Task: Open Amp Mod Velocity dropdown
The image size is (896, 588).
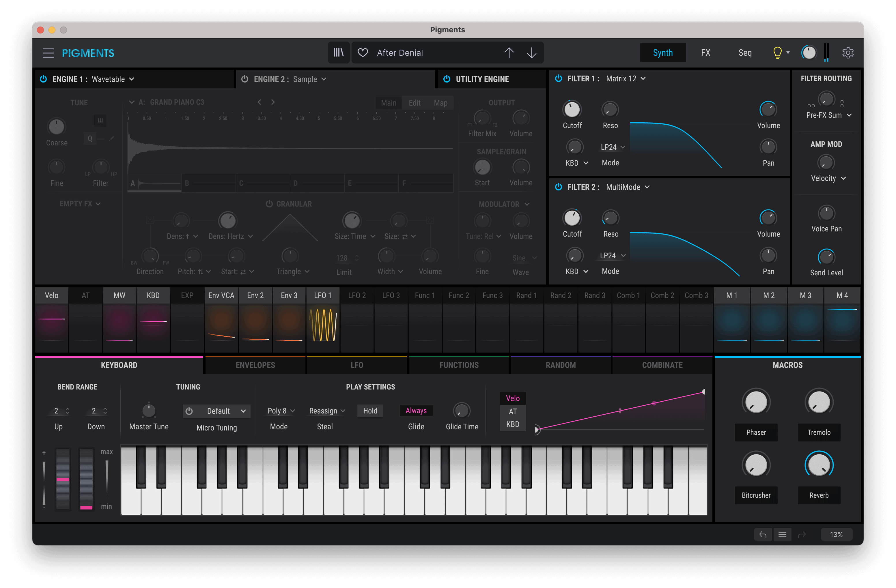Action: pyautogui.click(x=828, y=178)
